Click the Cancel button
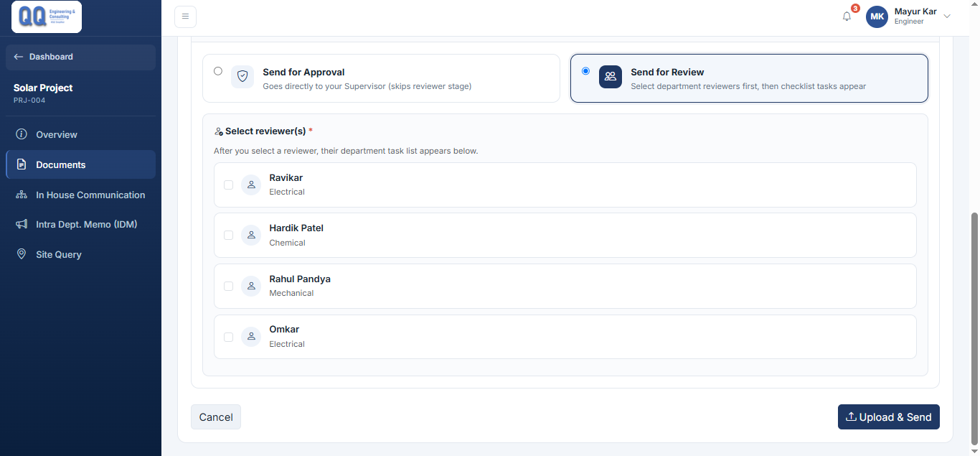The image size is (980, 456). point(216,417)
